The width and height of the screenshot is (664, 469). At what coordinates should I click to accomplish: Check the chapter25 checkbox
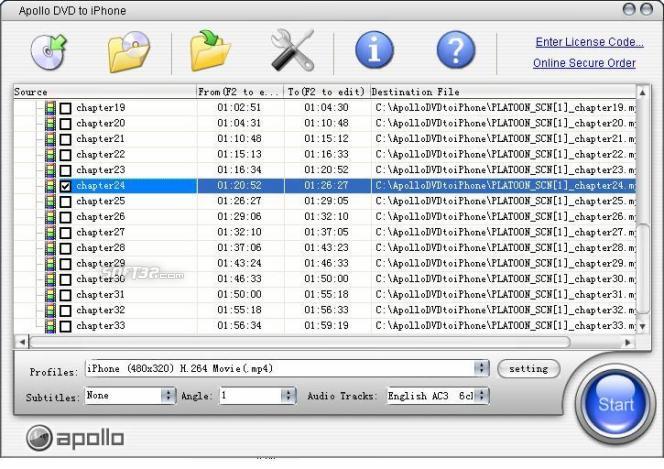(65, 202)
